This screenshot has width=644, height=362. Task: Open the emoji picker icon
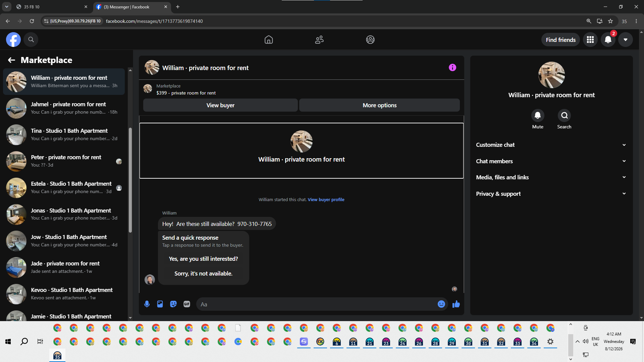pyautogui.click(x=441, y=304)
